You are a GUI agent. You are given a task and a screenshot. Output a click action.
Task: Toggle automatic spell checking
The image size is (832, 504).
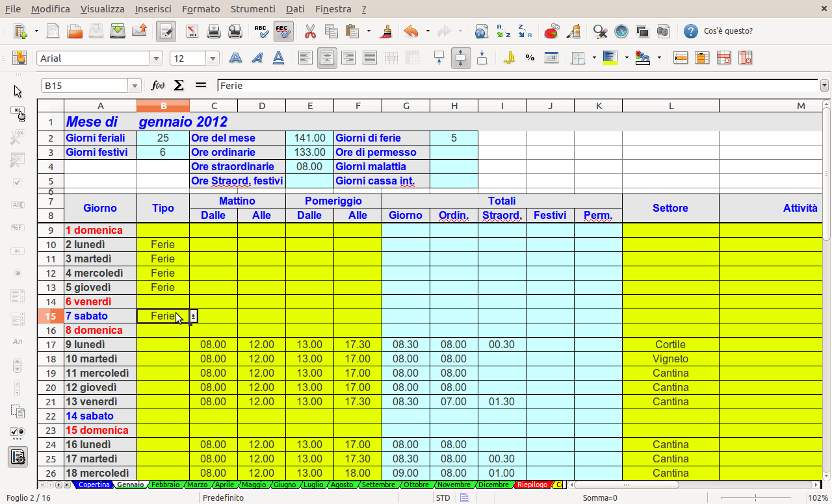(283, 31)
